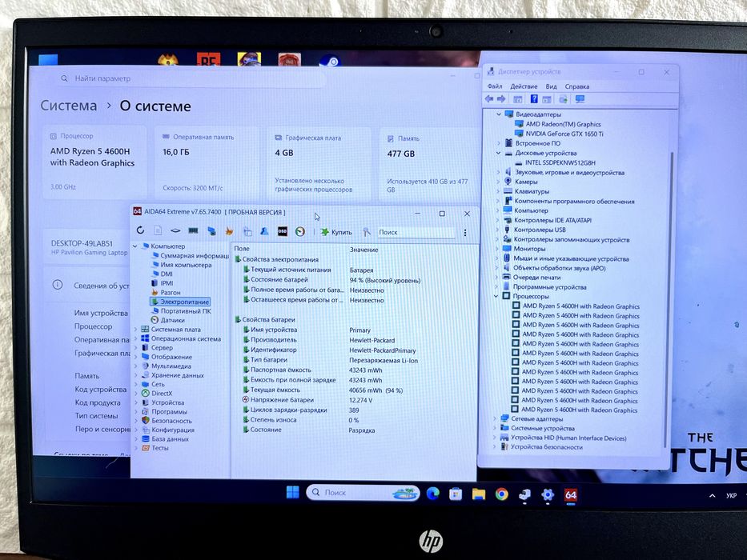
Task: Select Камеры in Device Manager
Action: (x=520, y=182)
